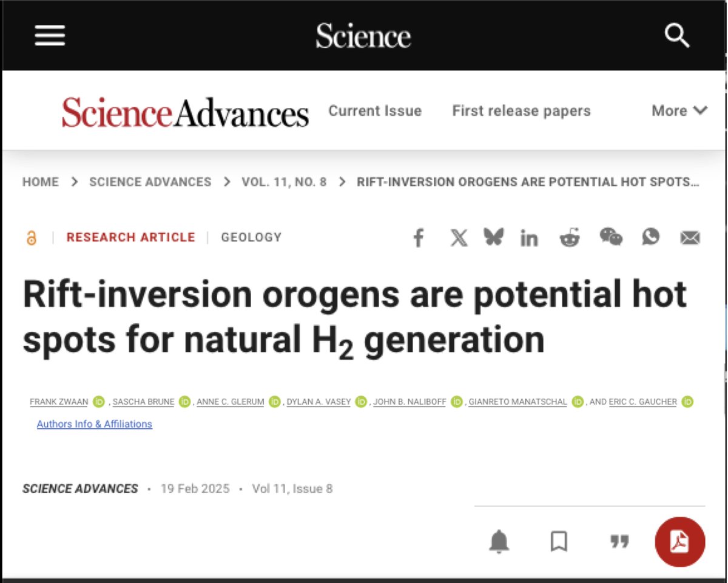
Task: Share the article on WhatsApp
Action: 650,238
